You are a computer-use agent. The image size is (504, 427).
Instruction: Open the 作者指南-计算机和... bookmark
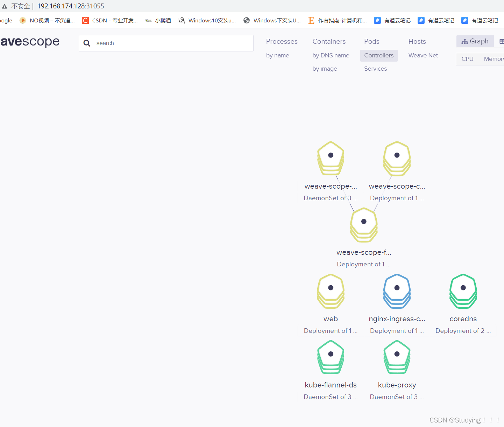pos(338,20)
